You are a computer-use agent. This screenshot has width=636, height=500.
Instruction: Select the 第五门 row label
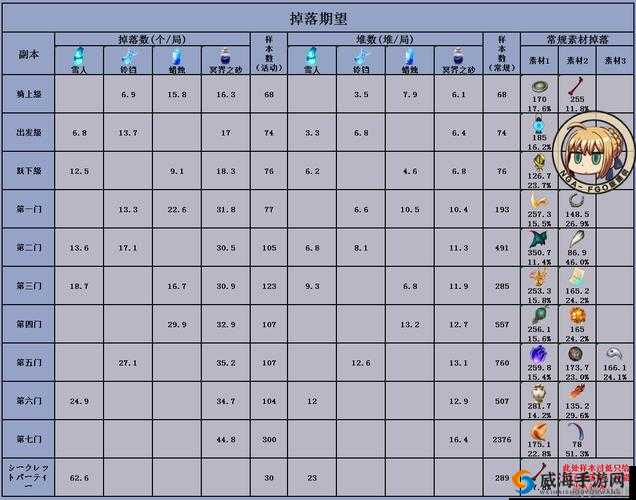[29, 363]
